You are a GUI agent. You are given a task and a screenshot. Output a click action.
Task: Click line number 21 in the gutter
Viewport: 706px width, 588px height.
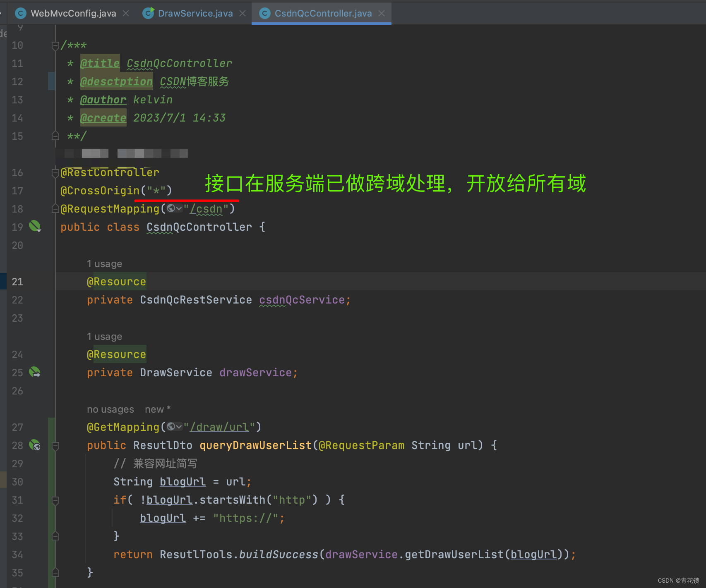coord(17,282)
